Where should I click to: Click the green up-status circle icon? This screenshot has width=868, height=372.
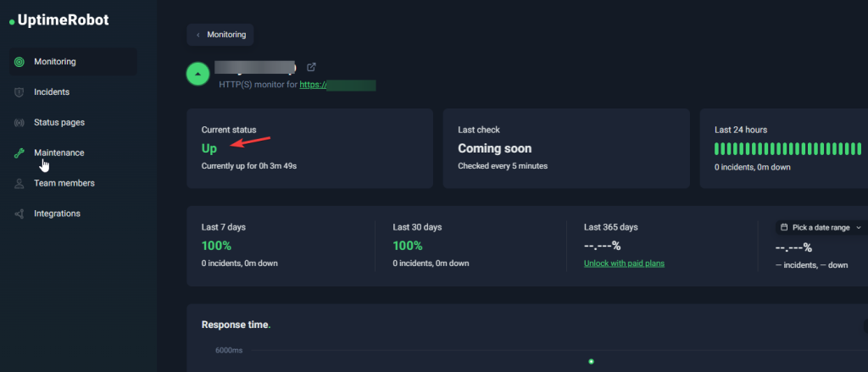click(198, 74)
